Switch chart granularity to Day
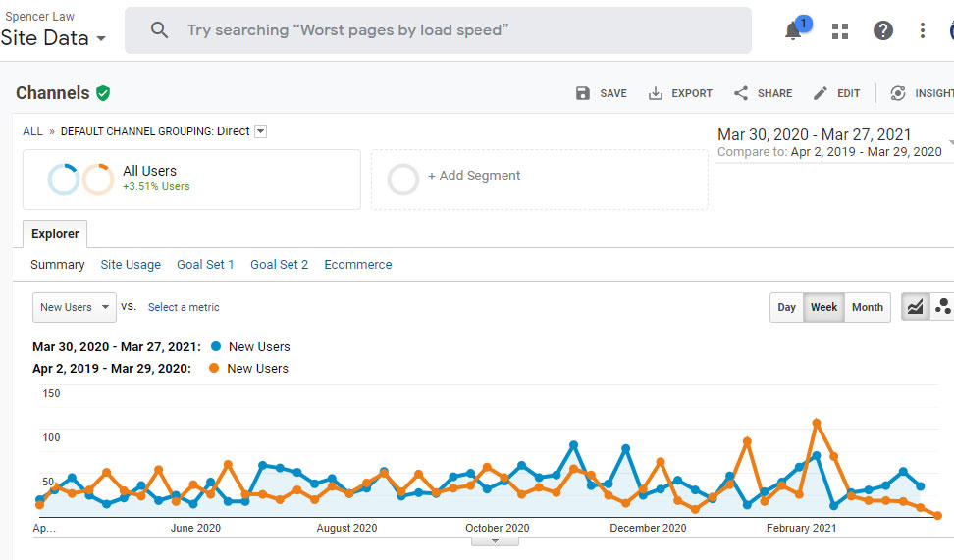This screenshot has height=560, width=954. coord(786,307)
